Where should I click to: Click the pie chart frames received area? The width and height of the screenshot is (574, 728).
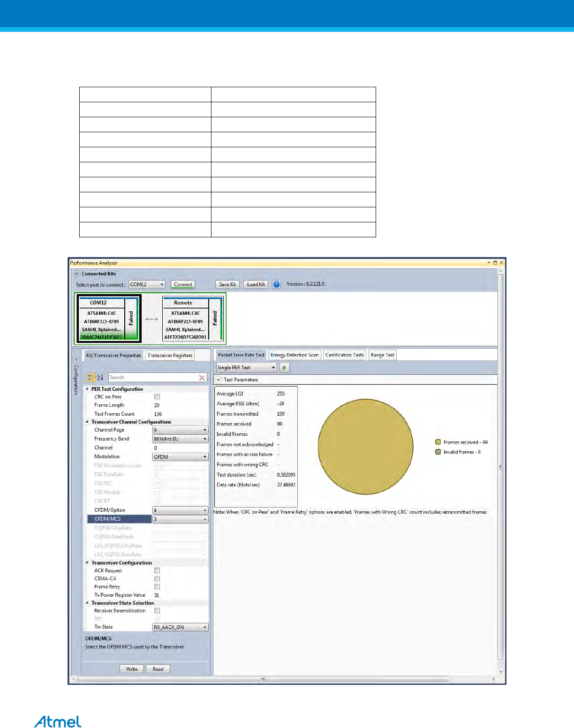pyautogui.click(x=366, y=447)
